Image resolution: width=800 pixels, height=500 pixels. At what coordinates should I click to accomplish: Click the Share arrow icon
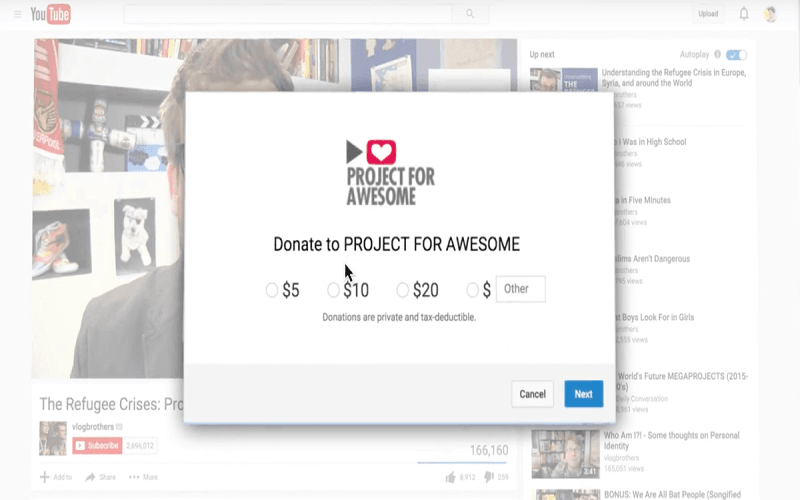click(91, 477)
